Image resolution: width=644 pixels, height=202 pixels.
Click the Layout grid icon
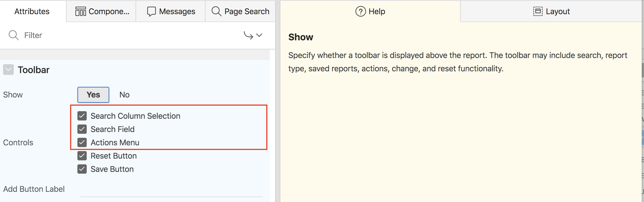pos(538,12)
